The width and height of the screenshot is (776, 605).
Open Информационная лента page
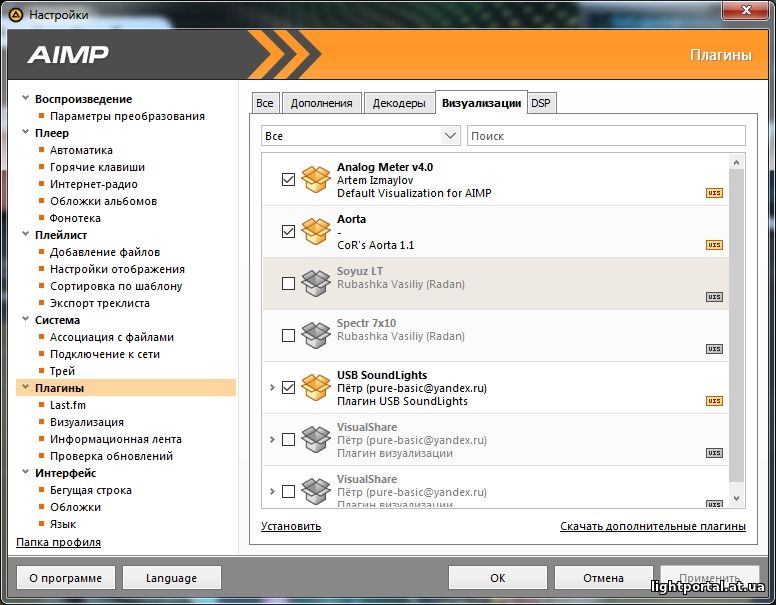tap(116, 439)
